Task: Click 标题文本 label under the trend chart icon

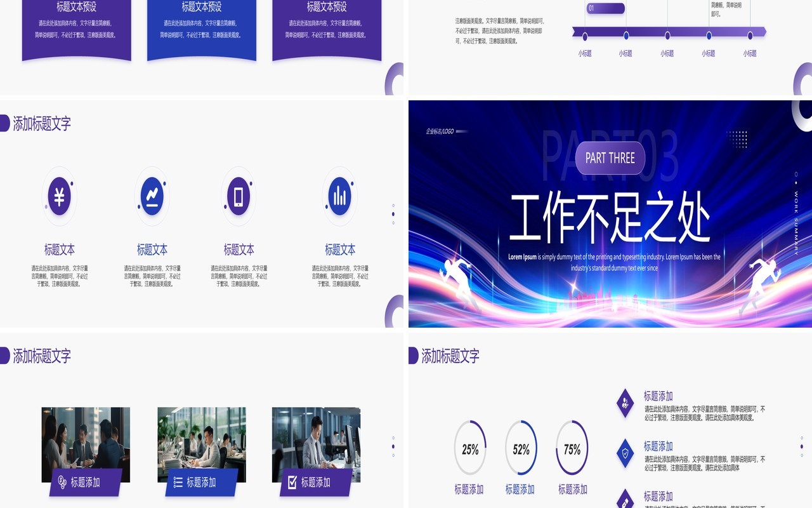Action: point(152,250)
